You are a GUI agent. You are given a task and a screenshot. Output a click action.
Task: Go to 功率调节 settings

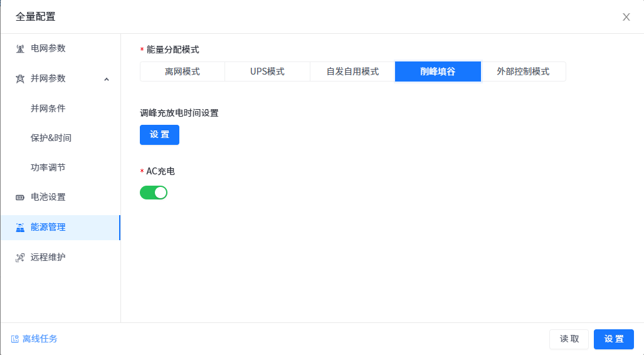pos(48,167)
